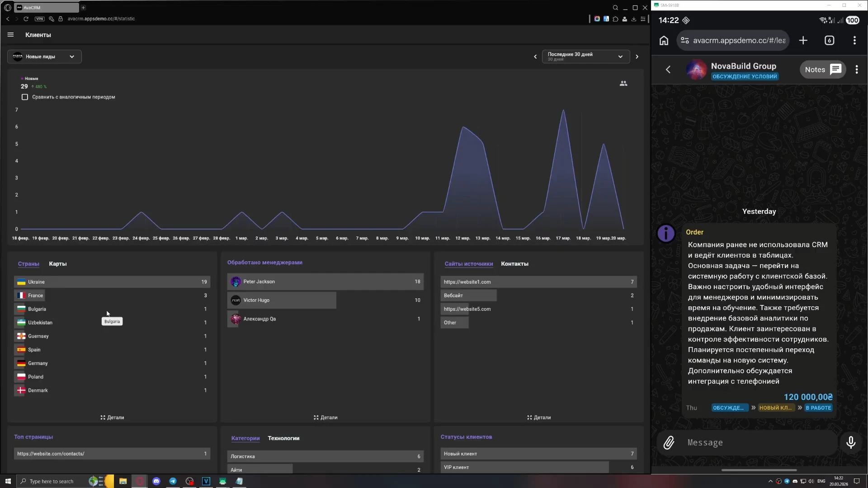Image resolution: width=868 pixels, height=488 pixels.
Task: Switch to the Карты tab
Action: 58,264
